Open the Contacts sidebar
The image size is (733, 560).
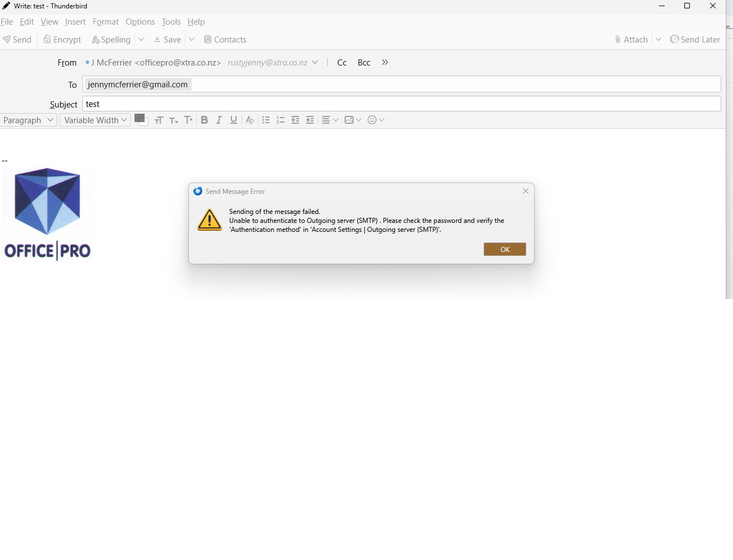(225, 39)
